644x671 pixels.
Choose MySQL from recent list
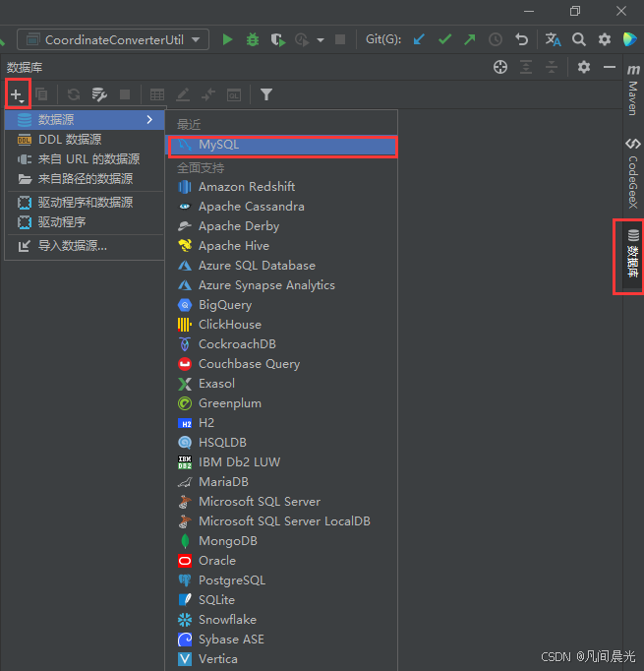tap(281, 145)
